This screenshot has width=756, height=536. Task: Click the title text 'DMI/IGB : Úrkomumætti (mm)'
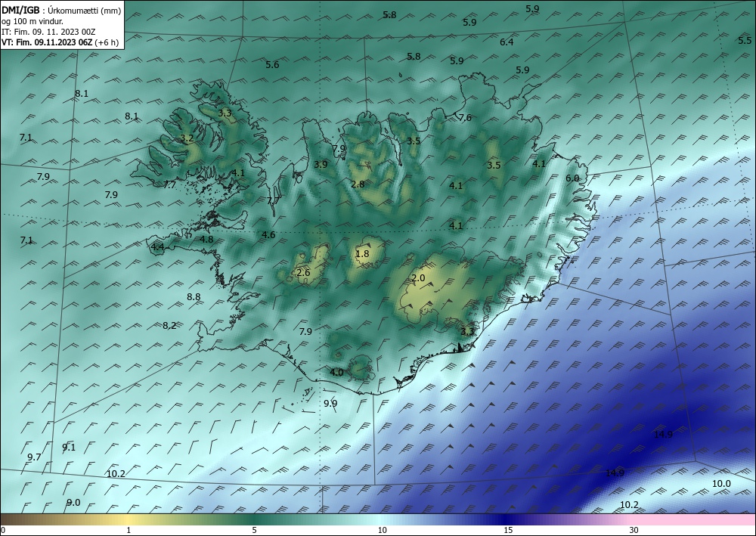61,10
